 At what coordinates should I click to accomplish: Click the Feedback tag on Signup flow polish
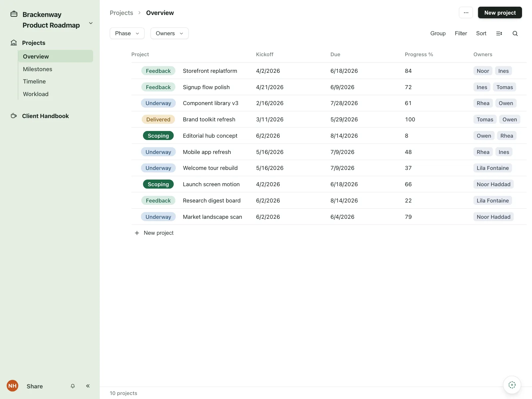point(158,87)
